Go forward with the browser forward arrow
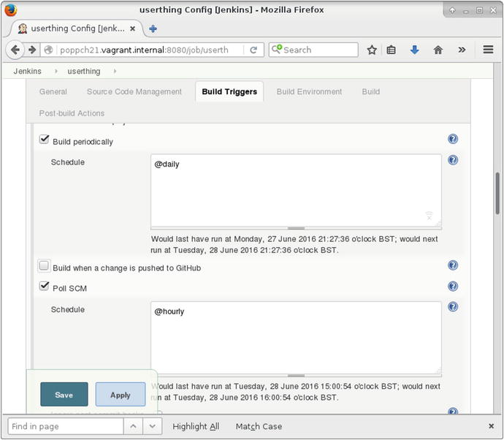This screenshot has width=504, height=440. [32, 50]
